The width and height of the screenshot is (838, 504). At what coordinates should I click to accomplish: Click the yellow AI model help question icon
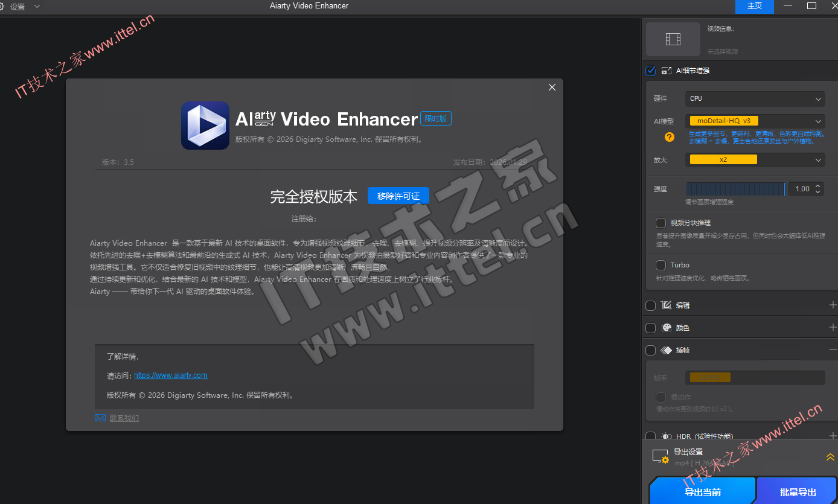tap(669, 137)
